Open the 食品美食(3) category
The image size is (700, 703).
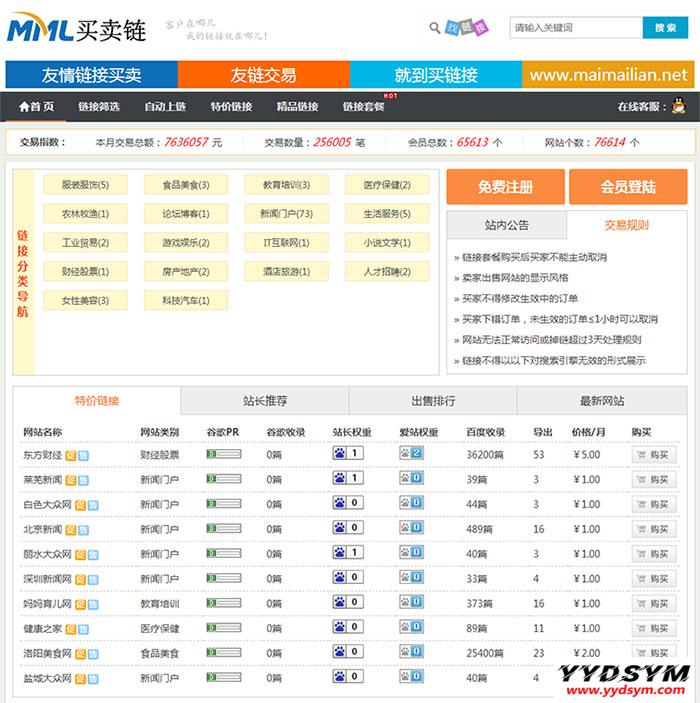[x=186, y=185]
